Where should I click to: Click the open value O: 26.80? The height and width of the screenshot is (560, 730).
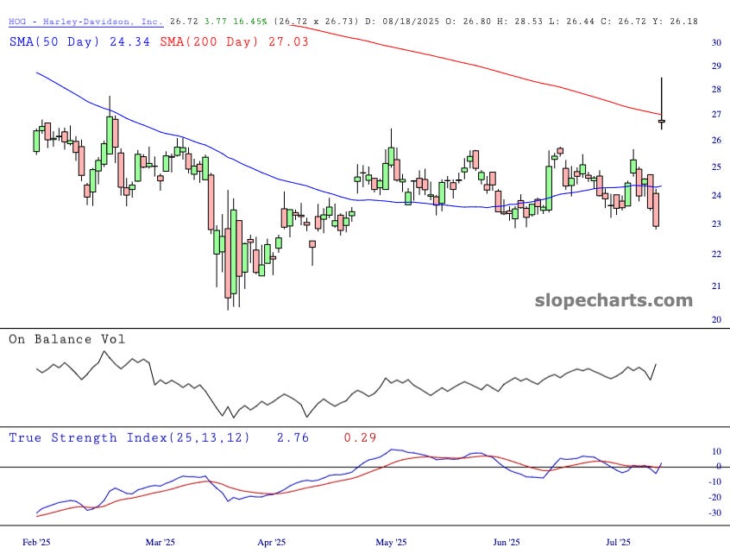click(468, 22)
